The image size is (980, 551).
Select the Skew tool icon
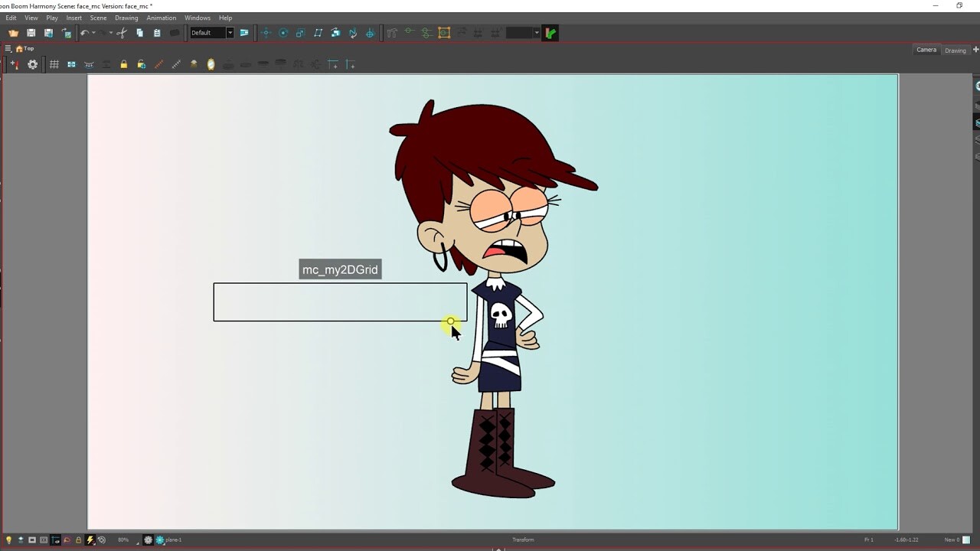point(318,33)
